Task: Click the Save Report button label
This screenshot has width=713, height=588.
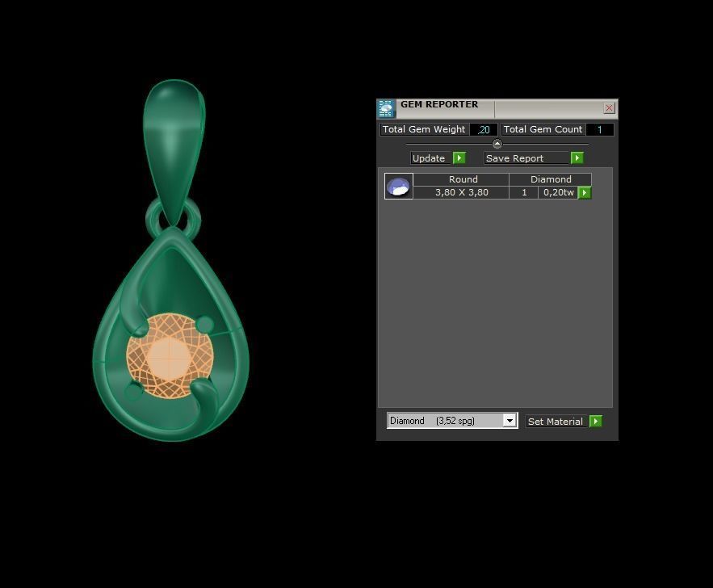Action: pos(526,158)
